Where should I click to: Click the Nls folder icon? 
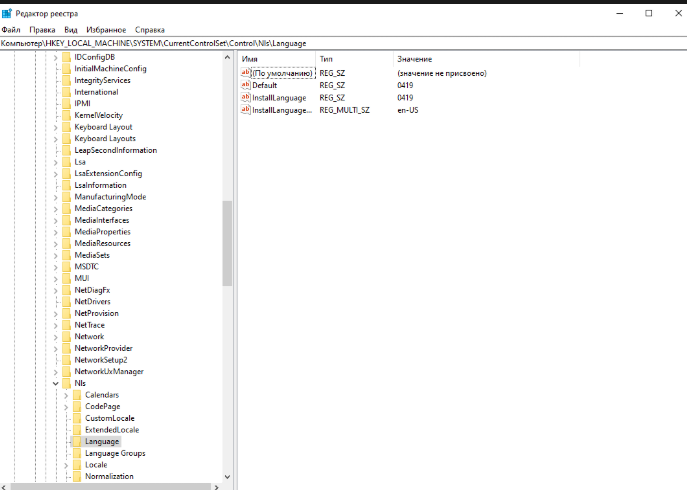[x=67, y=383]
